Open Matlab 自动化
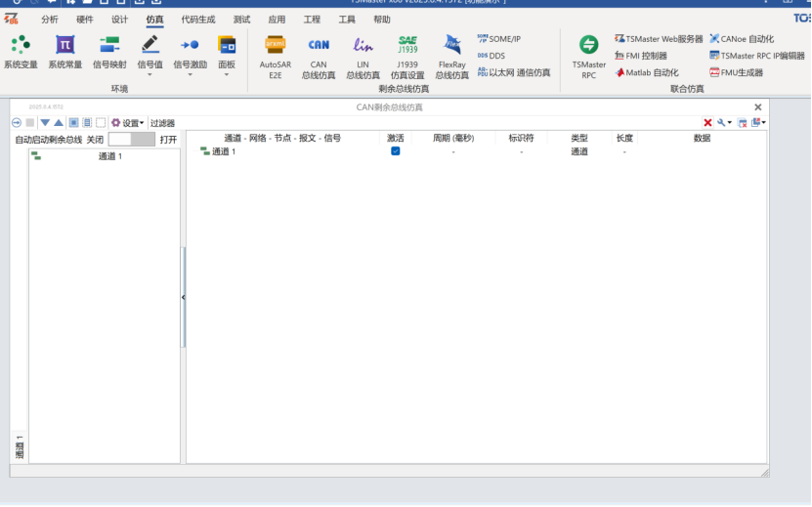The height and width of the screenshot is (507, 812). coord(646,72)
